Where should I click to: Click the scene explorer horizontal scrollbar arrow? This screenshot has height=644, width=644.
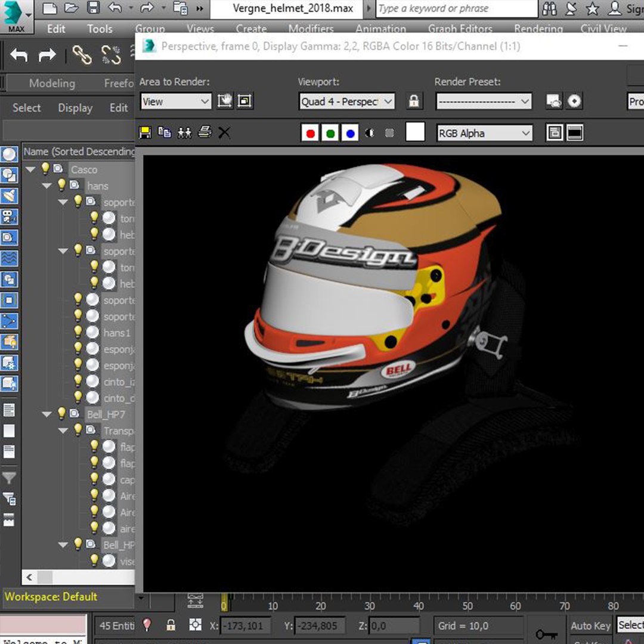[x=29, y=577]
